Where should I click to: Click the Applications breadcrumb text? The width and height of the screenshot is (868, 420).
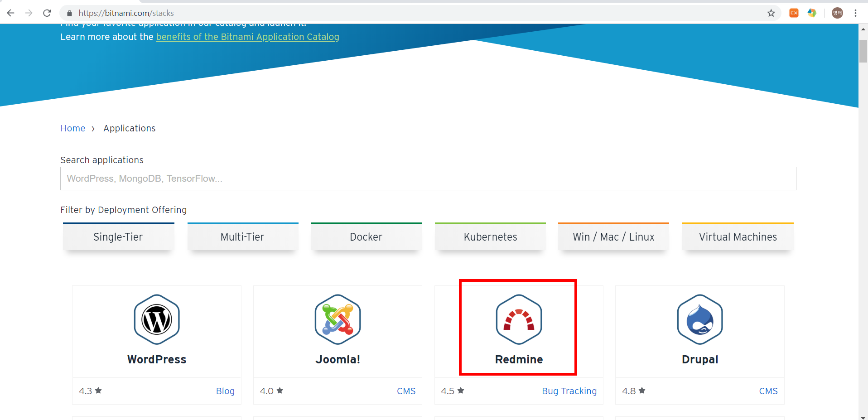pos(130,128)
